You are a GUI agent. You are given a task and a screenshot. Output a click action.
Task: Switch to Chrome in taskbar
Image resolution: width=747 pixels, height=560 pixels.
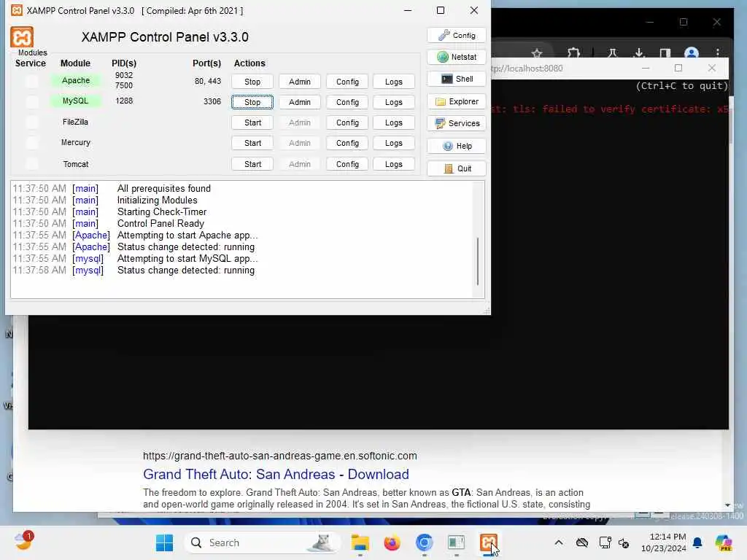tap(424, 542)
